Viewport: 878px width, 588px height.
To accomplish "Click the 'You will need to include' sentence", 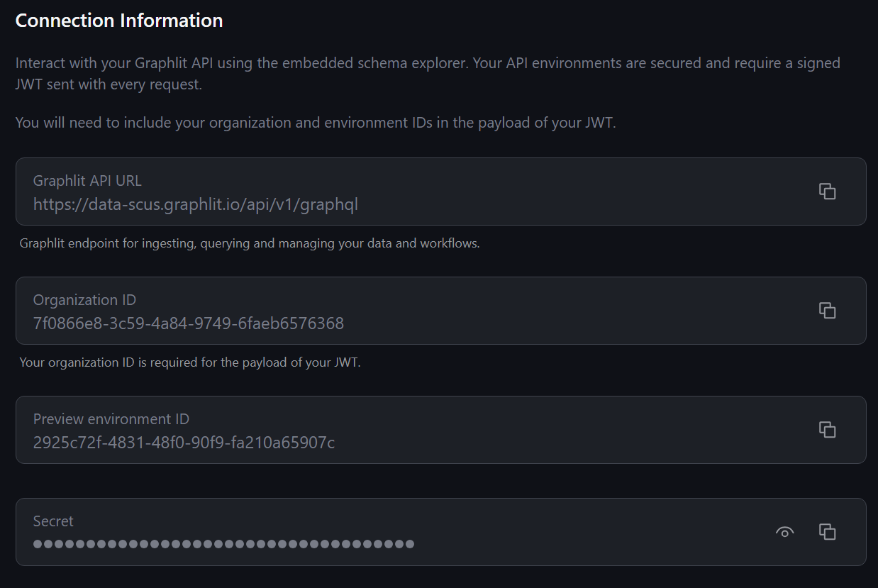I will click(x=316, y=123).
